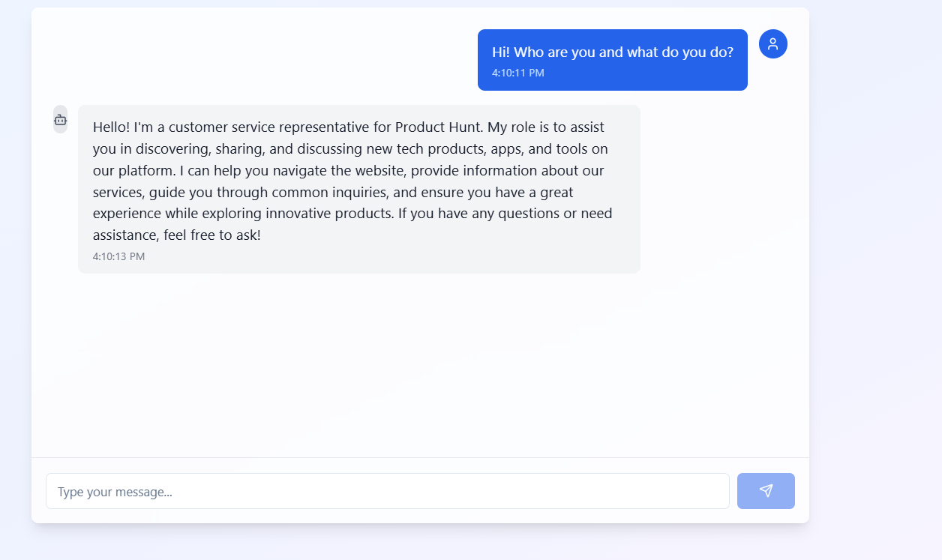Click the paper-plane send icon

pyautogui.click(x=766, y=490)
